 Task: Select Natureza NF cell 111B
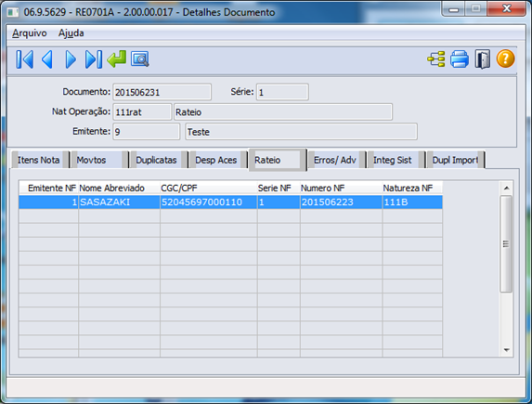(x=412, y=202)
